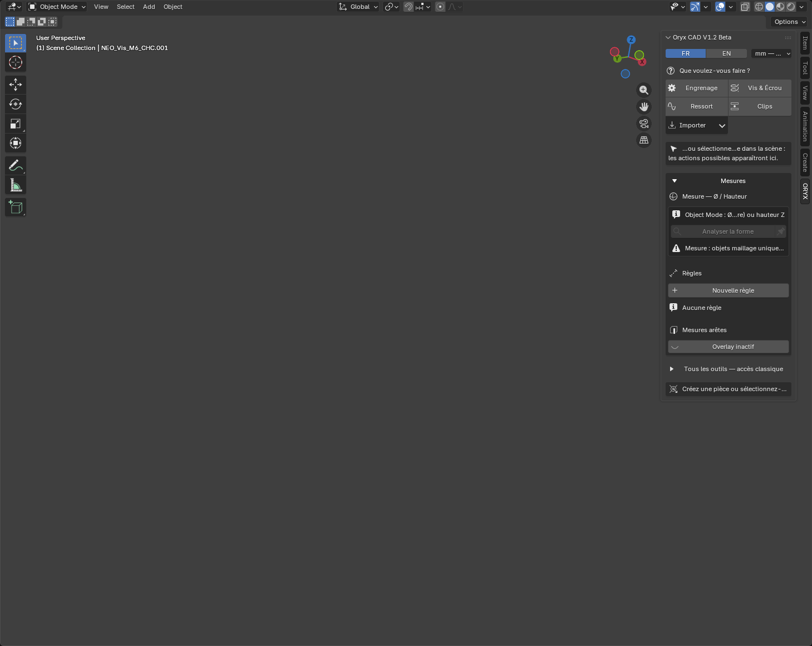This screenshot has height=646, width=812.
Task: Click the pan hand viewport button
Action: [644, 107]
